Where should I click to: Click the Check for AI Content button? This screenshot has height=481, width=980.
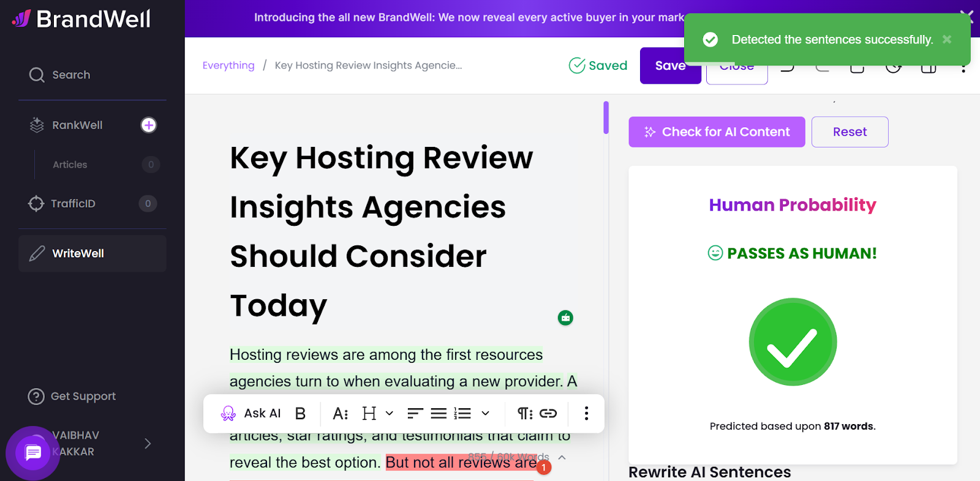tap(717, 132)
